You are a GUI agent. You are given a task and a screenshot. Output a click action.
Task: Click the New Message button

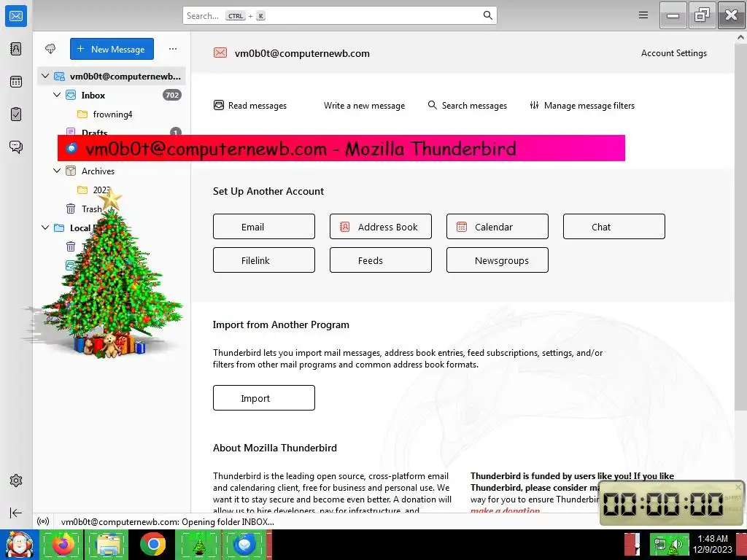112,49
